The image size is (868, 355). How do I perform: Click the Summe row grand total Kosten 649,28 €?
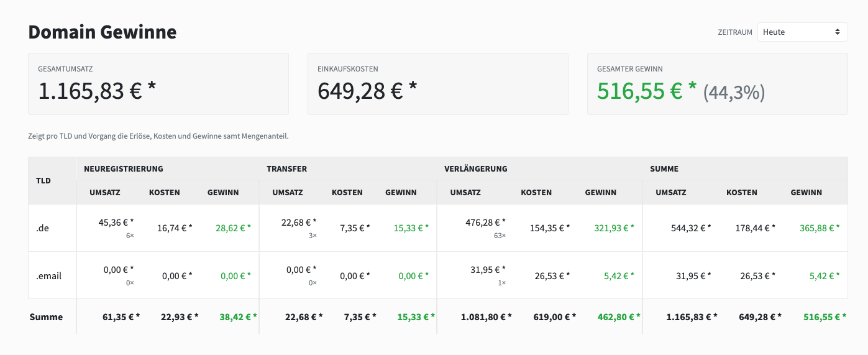[x=761, y=317]
